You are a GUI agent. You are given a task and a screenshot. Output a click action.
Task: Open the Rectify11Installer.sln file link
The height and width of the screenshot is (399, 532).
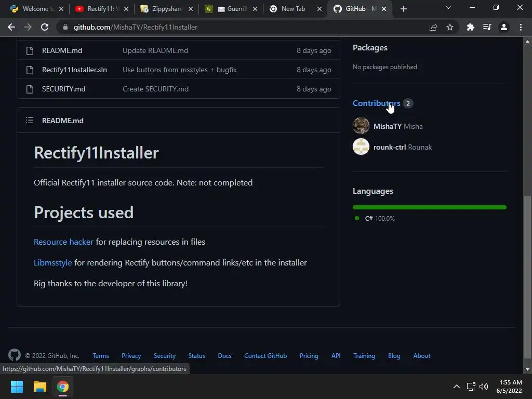74,70
